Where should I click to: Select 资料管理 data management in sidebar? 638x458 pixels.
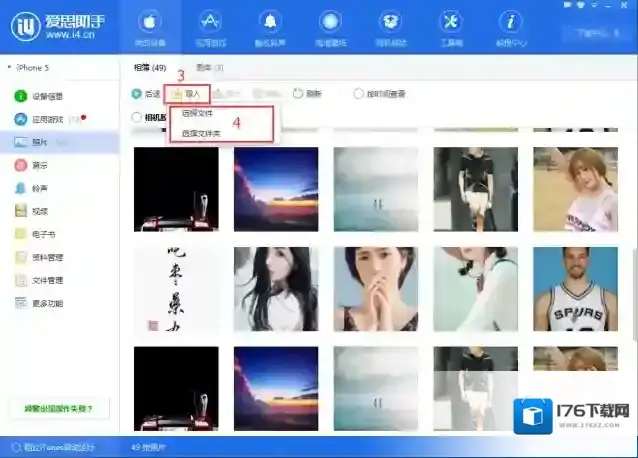pos(39,257)
